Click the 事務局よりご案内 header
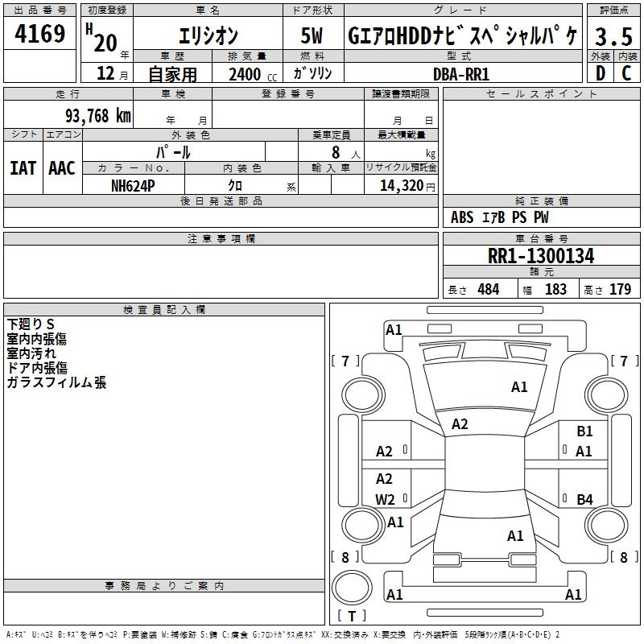The height and width of the screenshot is (644, 644). 164,586
